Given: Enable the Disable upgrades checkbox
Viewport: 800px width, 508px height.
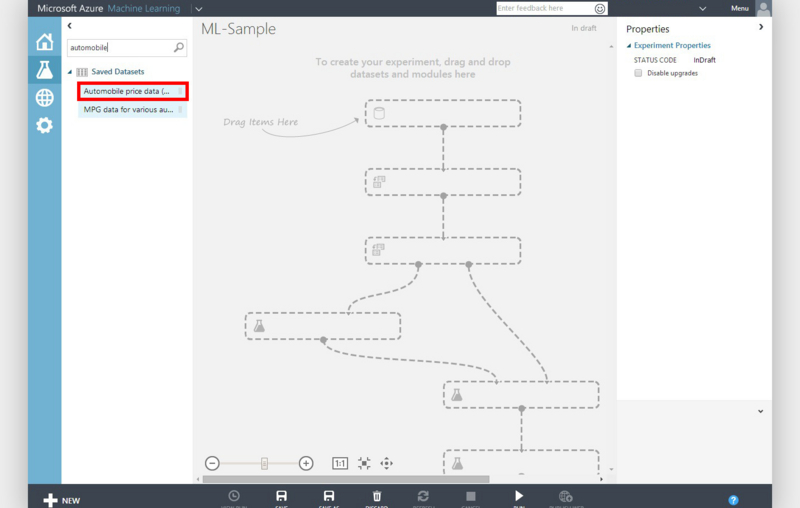Looking at the screenshot, I should (638, 73).
